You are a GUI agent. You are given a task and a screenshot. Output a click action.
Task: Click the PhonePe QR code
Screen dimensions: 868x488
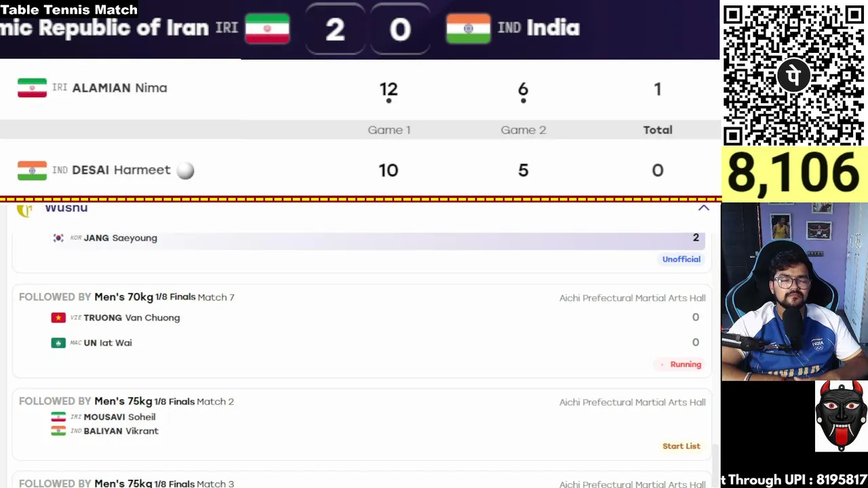click(793, 75)
